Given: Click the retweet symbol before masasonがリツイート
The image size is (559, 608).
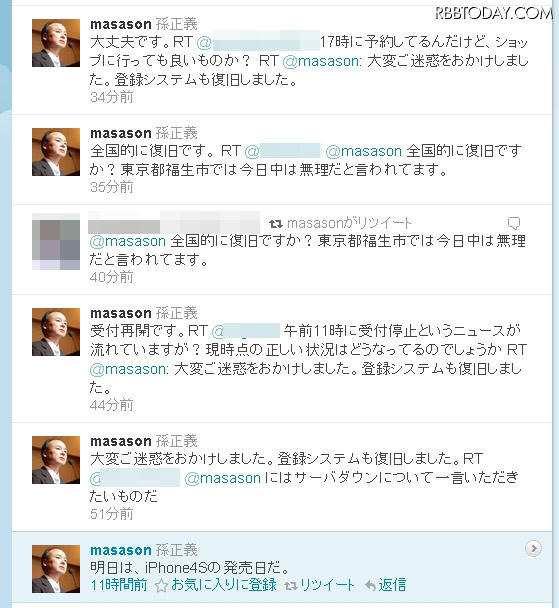Looking at the screenshot, I should [276, 224].
